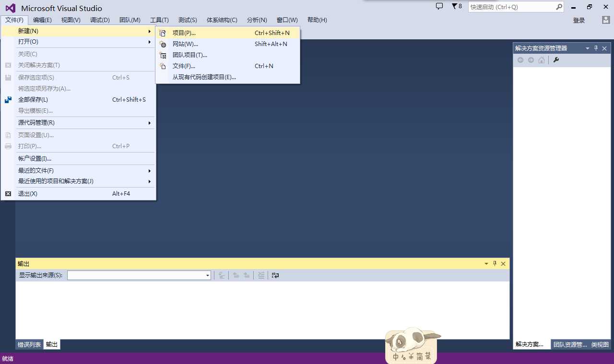Open the 文件(F) menu
Screen dimensions: 614x364
[14, 20]
